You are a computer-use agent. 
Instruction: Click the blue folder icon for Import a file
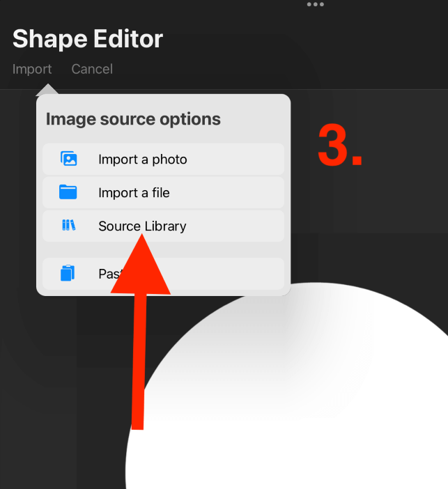pyautogui.click(x=68, y=192)
